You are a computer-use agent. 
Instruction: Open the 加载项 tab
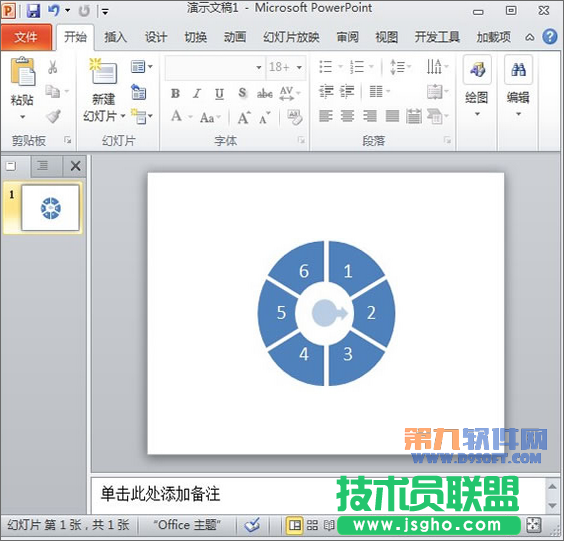494,37
